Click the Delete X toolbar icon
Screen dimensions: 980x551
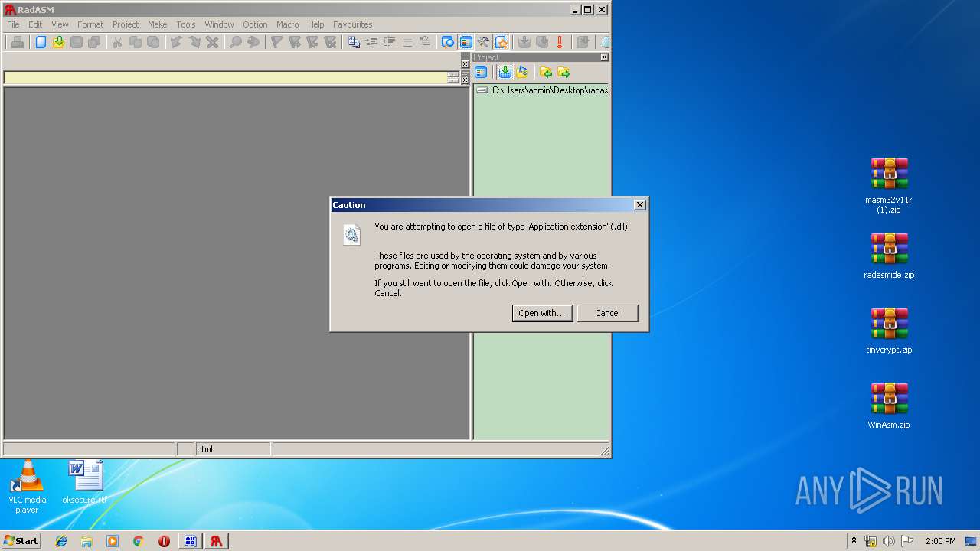[212, 42]
